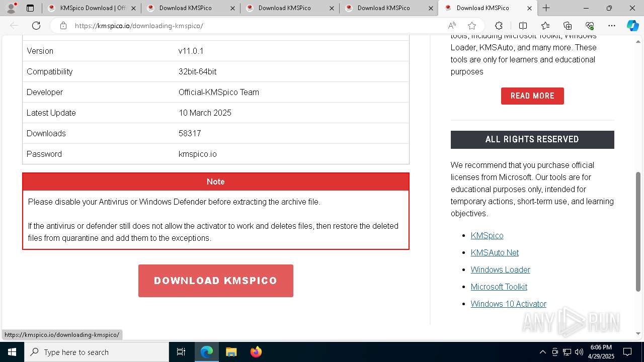Open a new tab with plus icon
The image size is (644, 362).
click(546, 8)
